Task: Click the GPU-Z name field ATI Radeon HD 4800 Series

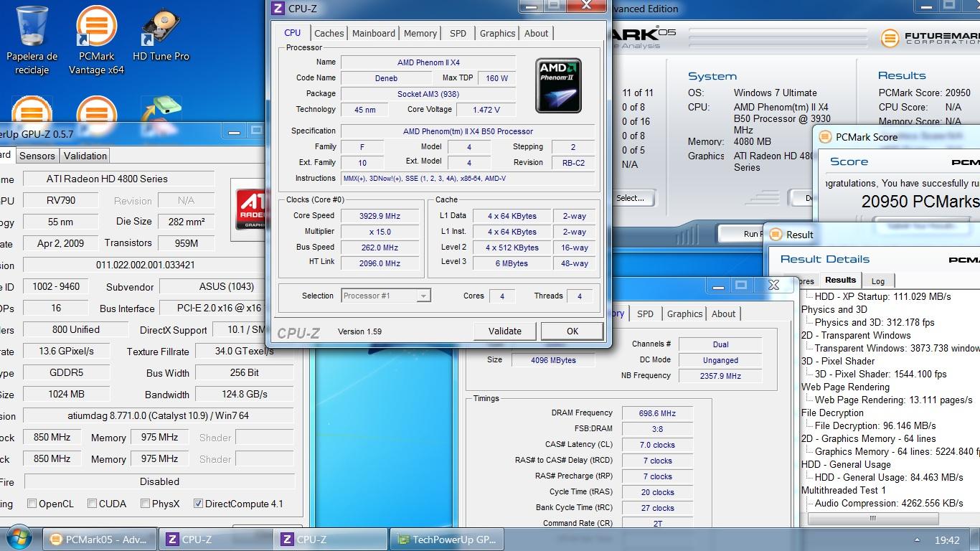Action: point(119,179)
